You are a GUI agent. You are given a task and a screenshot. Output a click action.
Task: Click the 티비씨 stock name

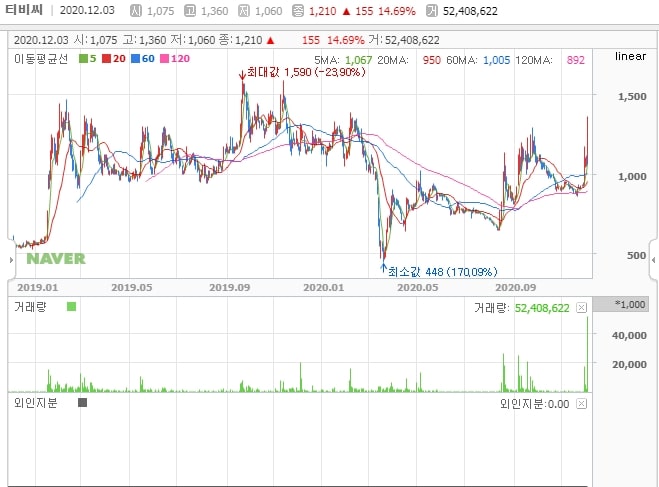point(24,10)
